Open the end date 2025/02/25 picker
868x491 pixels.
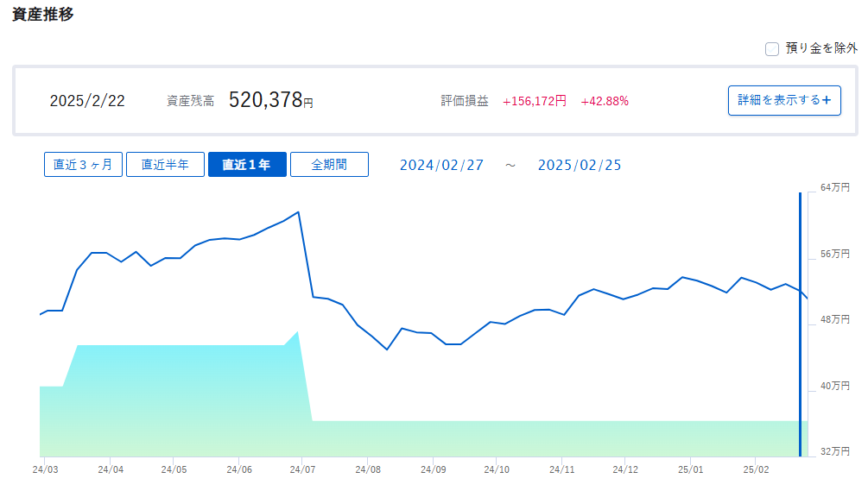pos(580,165)
